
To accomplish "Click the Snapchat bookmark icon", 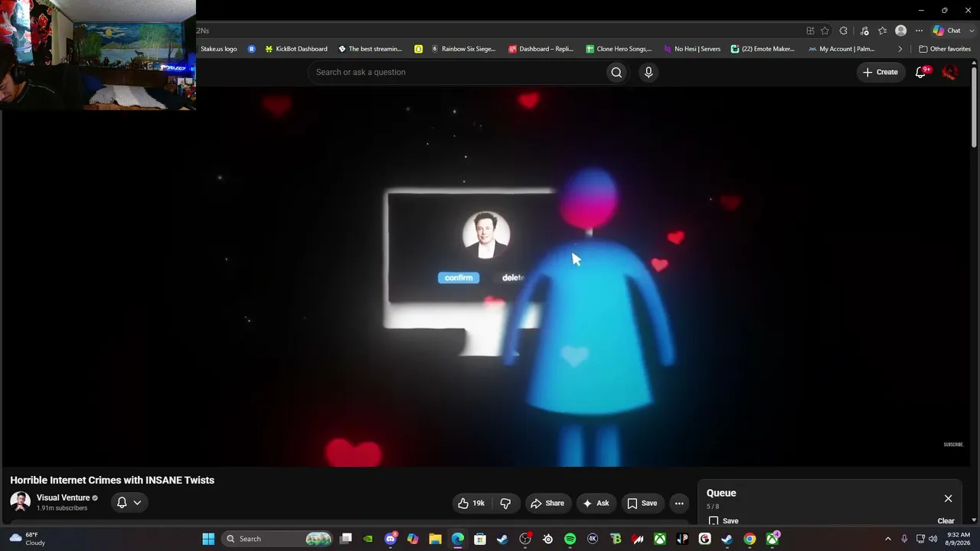I will tap(418, 49).
